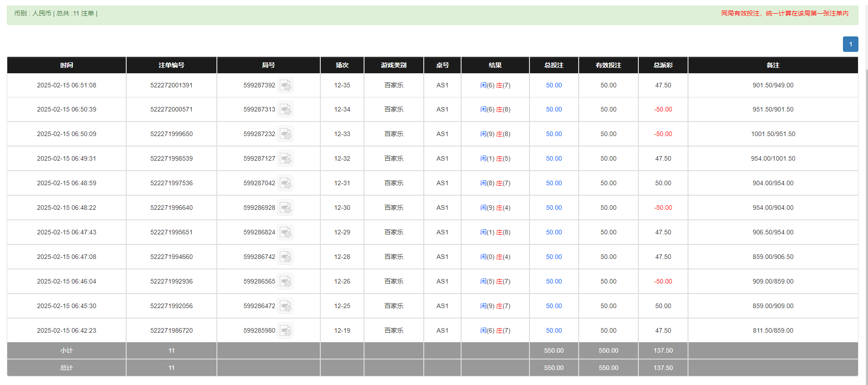Open total bet 50.00 link for 12-35
The height and width of the screenshot is (385, 868).
pyautogui.click(x=554, y=86)
